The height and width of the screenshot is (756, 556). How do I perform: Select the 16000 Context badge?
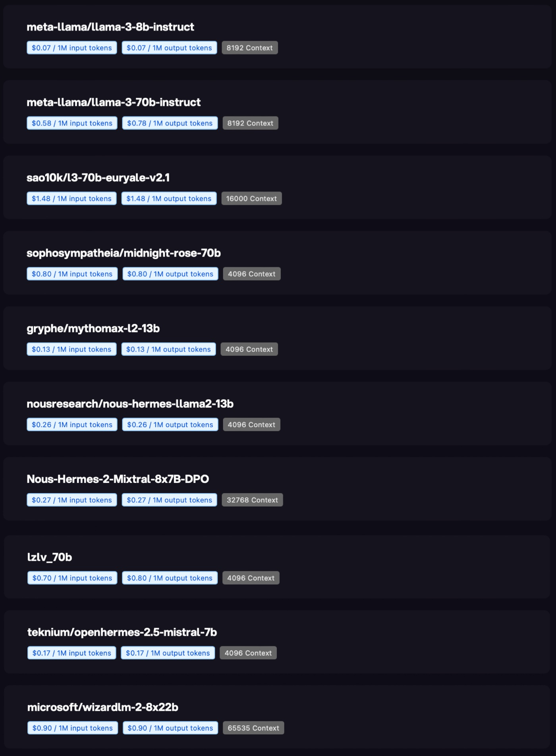(251, 199)
